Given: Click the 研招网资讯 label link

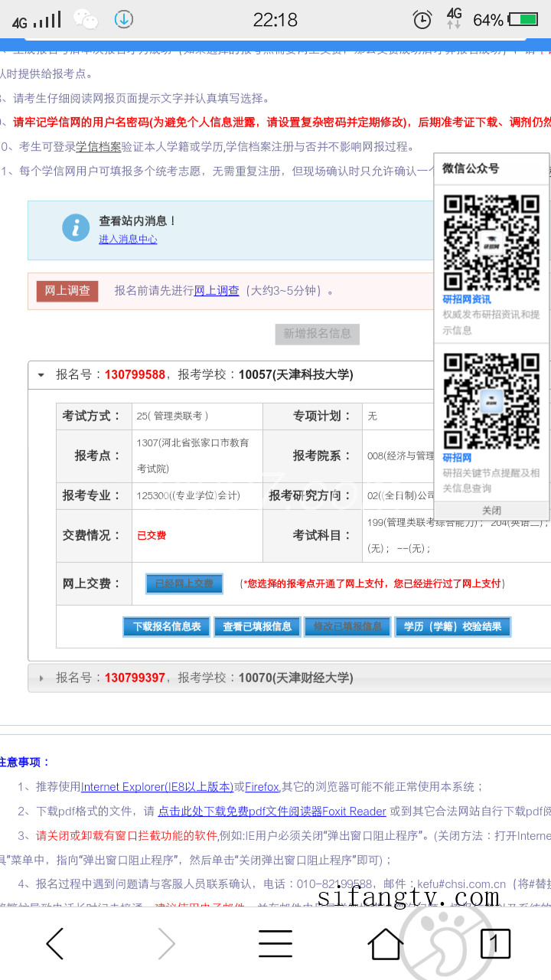Looking at the screenshot, I should [x=467, y=299].
